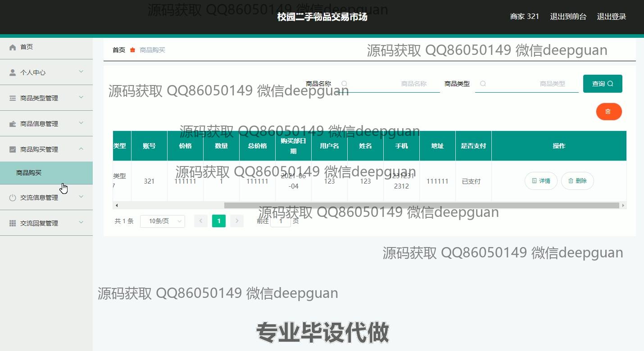Click the 商品类型管理 list icon

tap(13, 98)
